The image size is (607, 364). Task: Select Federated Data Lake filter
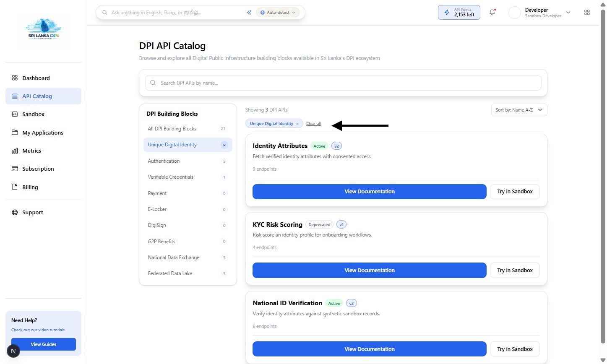(188, 273)
